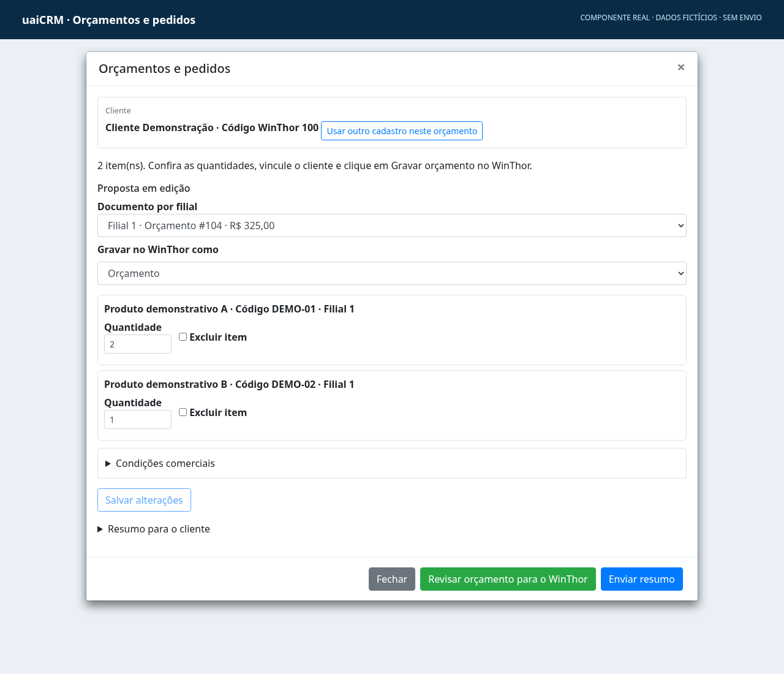Click Revisar orçamento para o WinThor

click(x=508, y=579)
